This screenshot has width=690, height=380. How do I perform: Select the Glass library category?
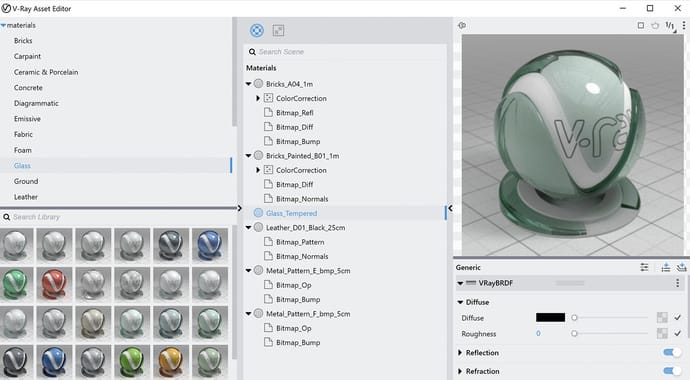click(22, 165)
